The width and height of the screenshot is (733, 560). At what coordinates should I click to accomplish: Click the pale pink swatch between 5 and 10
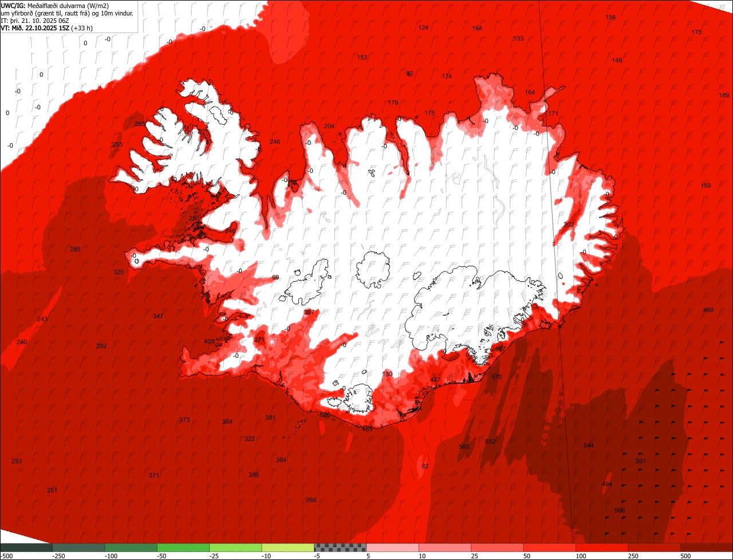tap(393, 547)
